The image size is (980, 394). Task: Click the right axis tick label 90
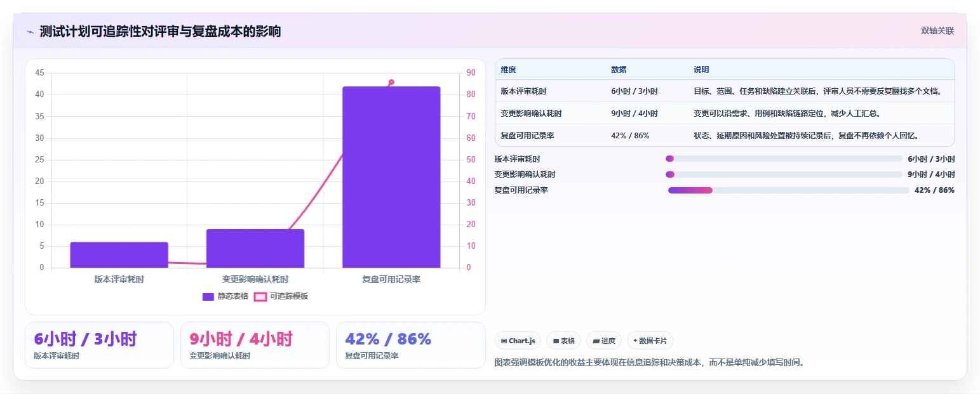(x=471, y=73)
